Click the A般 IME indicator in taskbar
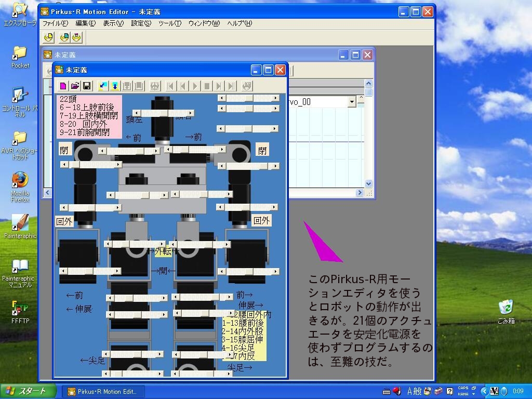Screen dimensions: 532x399 [x=414, y=391]
